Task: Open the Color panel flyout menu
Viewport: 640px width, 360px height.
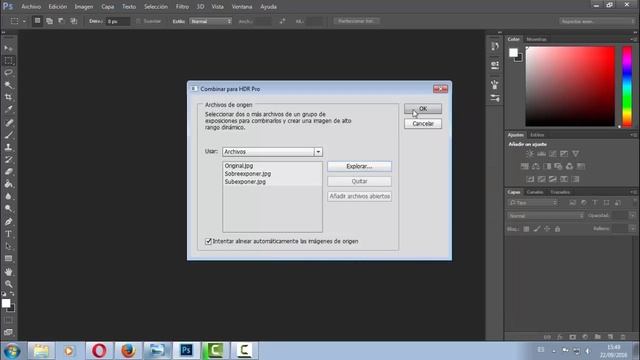Action: click(633, 39)
